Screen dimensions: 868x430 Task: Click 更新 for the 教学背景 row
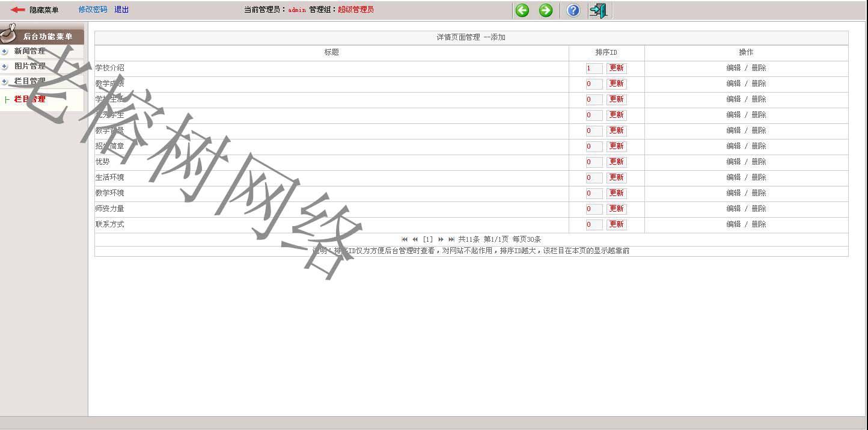(x=616, y=131)
